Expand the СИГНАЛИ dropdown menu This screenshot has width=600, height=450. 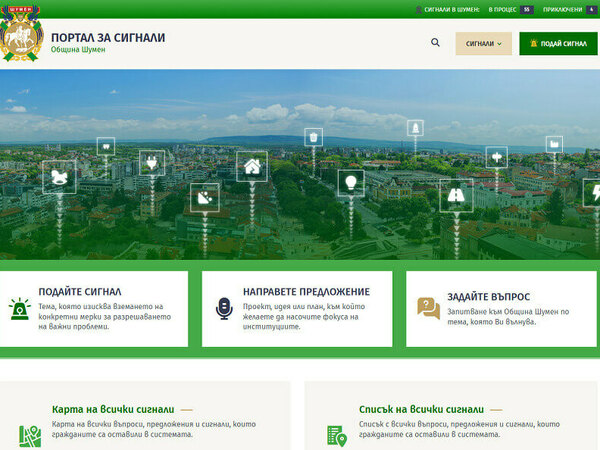click(x=483, y=44)
